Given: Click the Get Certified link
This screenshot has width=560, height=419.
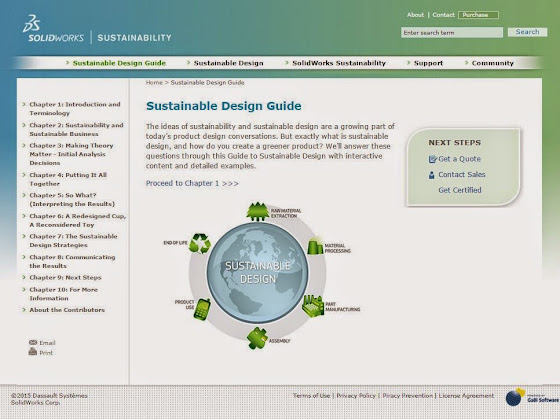Looking at the screenshot, I should [x=460, y=190].
